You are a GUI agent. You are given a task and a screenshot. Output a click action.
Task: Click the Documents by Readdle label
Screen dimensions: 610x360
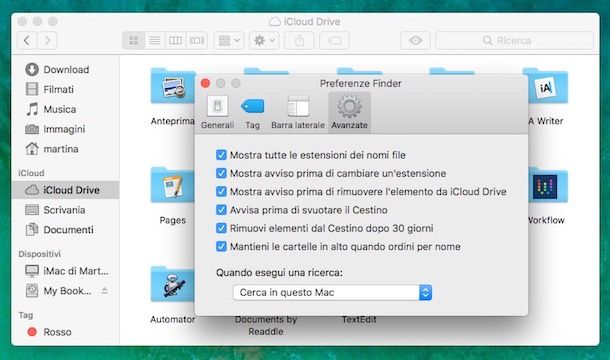pyautogui.click(x=266, y=325)
